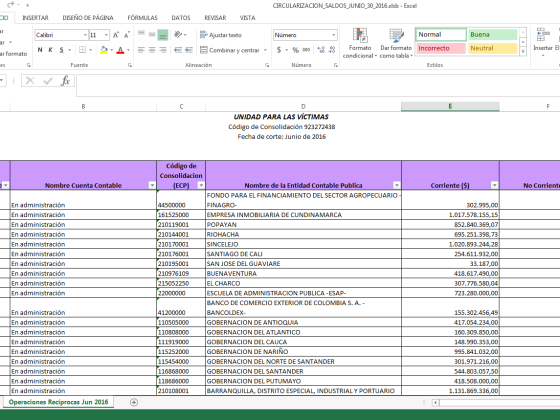Open the INSERTAR ribbon tab

pos(35,18)
